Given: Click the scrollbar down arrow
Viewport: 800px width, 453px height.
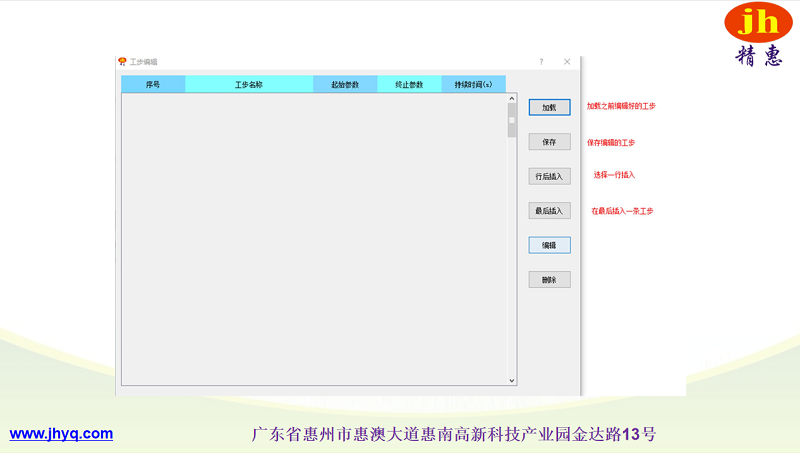Looking at the screenshot, I should 512,380.
